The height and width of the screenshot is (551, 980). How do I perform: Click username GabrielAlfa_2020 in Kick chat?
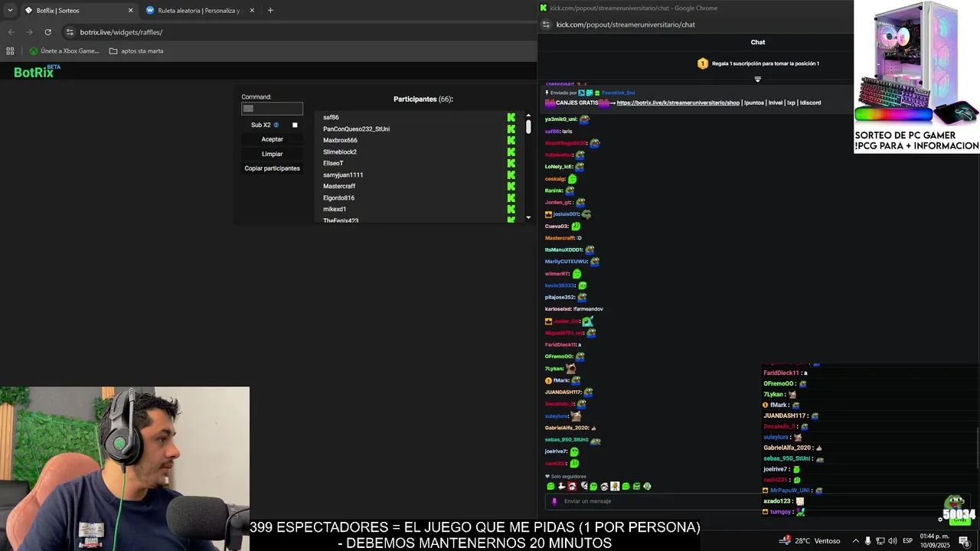(567, 428)
